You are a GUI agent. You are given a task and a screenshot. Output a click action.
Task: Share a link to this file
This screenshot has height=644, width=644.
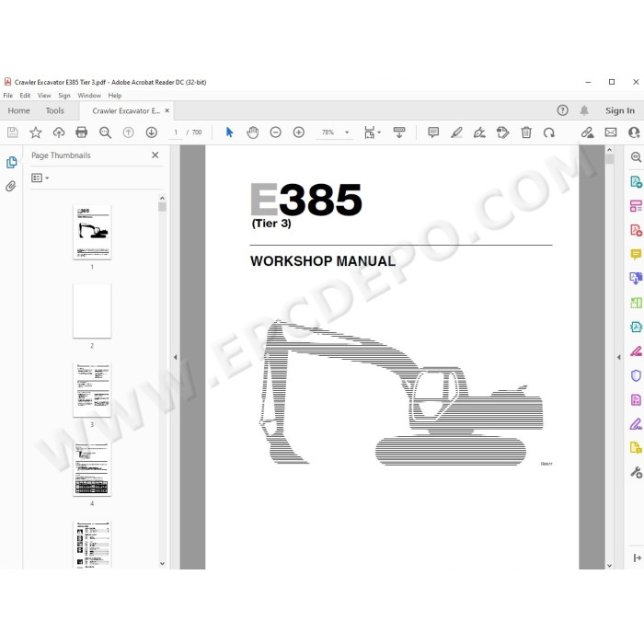click(587, 132)
